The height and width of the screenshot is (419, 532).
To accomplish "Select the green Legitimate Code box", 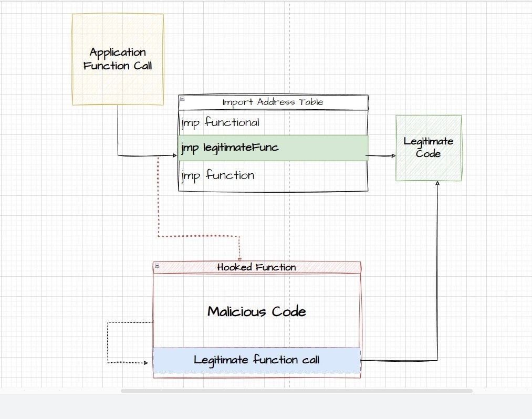I will 429,148.
